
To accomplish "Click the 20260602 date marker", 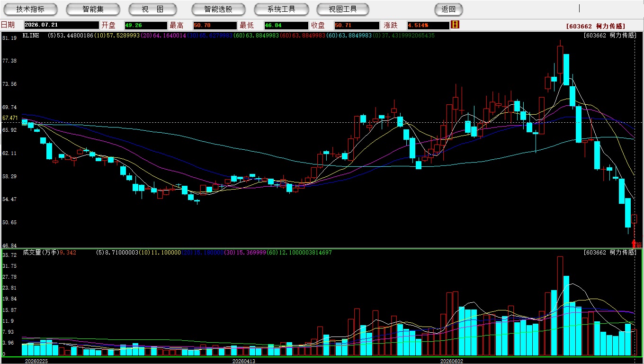I will click(x=452, y=361).
